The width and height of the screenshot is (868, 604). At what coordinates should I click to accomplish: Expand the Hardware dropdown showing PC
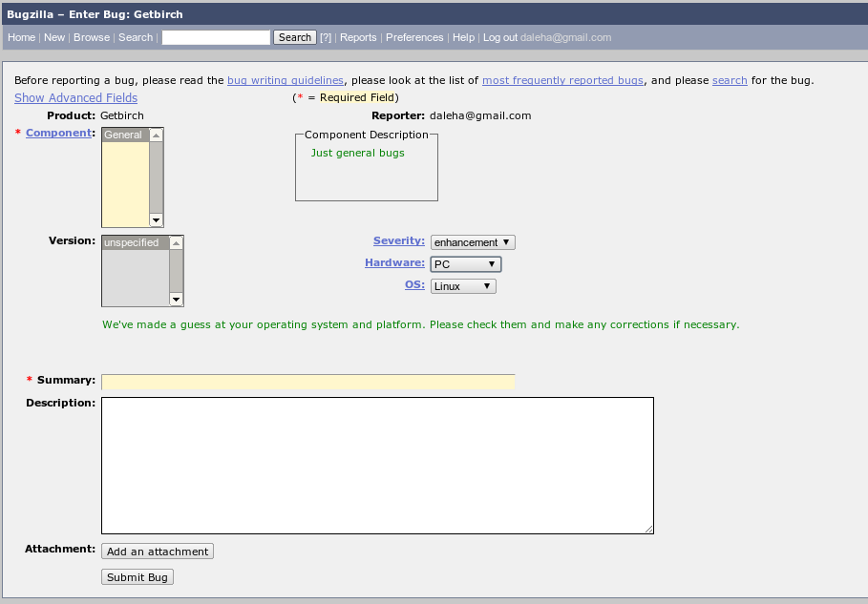pyautogui.click(x=466, y=264)
